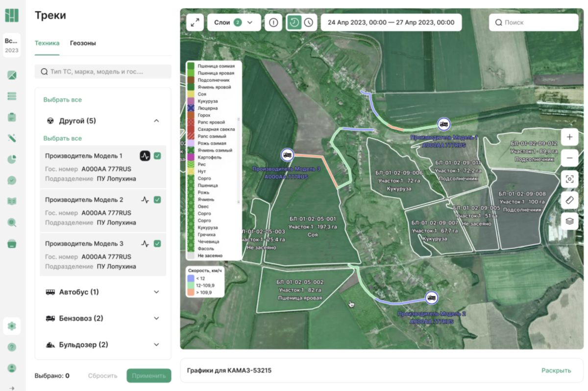Viewport: 588px width, 391px height.
Task: Open the chat bubble checkmark sidebar icon
Action: 12,180
